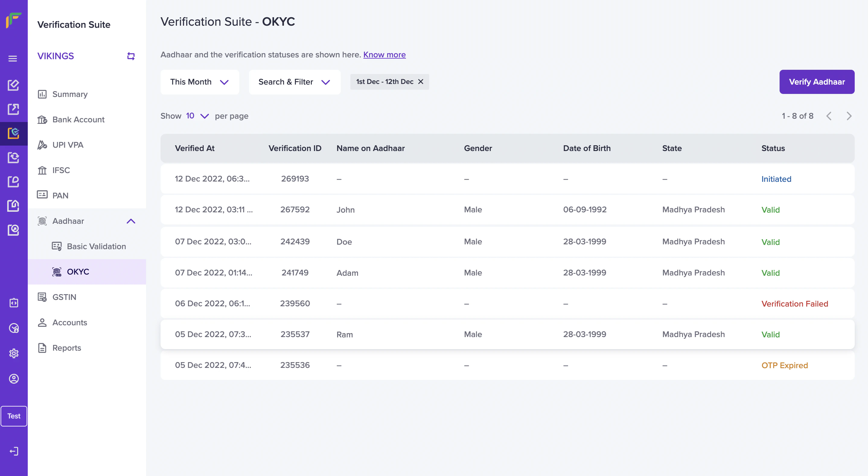
Task: Open the This Month date dropdown
Action: coord(199,82)
